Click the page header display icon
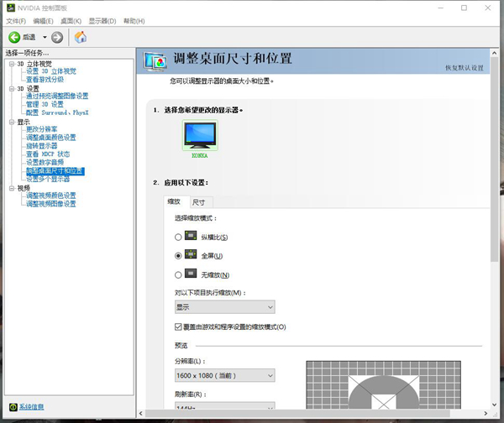Screen dimensions: 504x423 click(155, 61)
